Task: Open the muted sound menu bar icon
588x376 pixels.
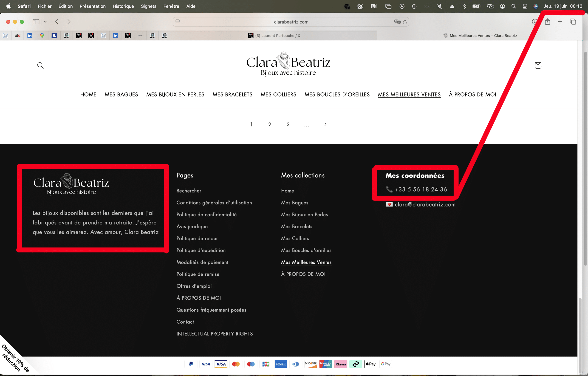Action: [440, 6]
